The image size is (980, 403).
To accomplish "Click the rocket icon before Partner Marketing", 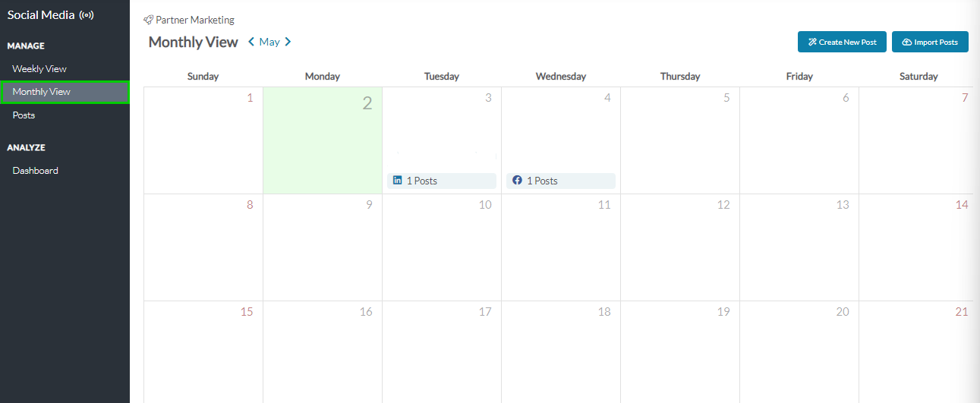I will tap(148, 20).
